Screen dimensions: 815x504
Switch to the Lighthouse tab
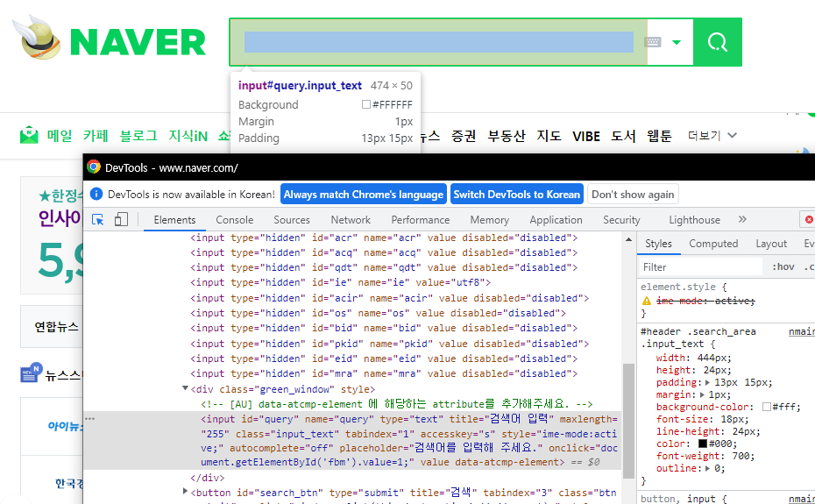pos(694,220)
